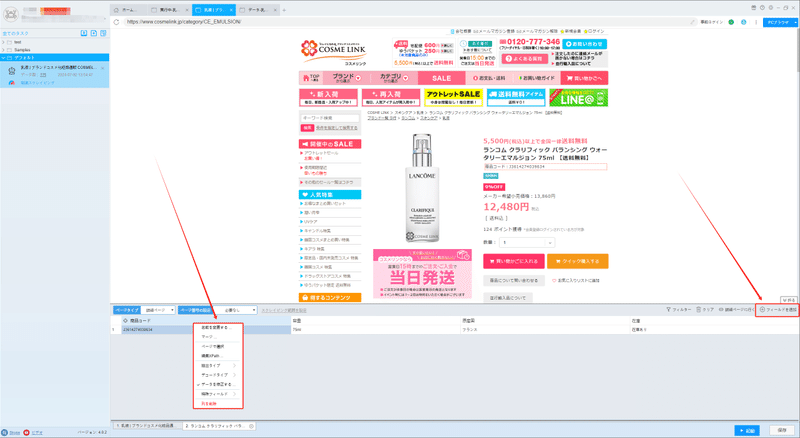This screenshot has width=800, height=438.
Task: Switch to the 実行中 tab
Action: tap(169, 10)
